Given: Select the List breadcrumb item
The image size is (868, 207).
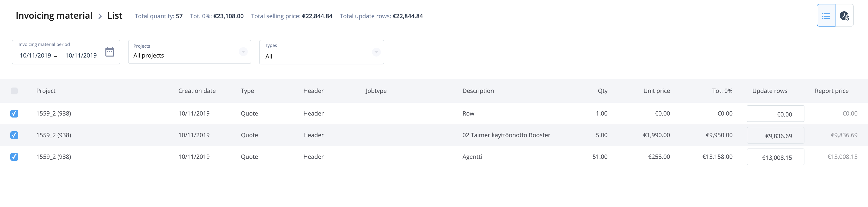Looking at the screenshot, I should [115, 16].
